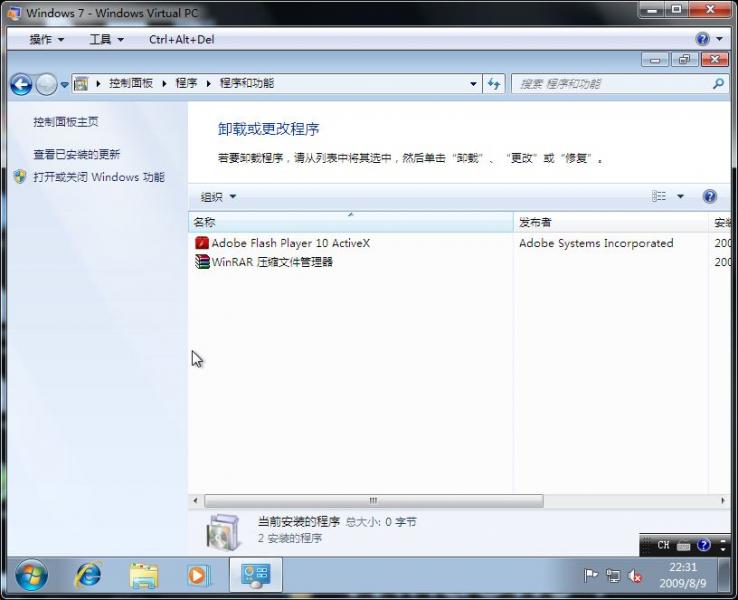Screen dimensions: 738x600
Task: Click the blue help icon in toolbar
Action: pyautogui.click(x=710, y=196)
